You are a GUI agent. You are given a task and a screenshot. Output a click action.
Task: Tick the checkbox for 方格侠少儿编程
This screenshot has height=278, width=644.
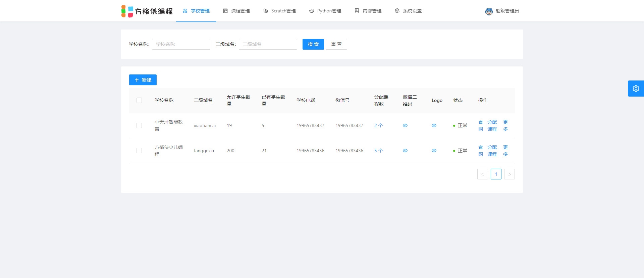[139, 151]
